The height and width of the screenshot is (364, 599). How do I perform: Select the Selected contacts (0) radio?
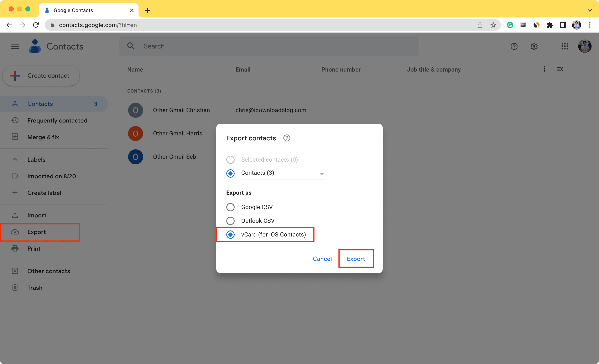[x=230, y=160]
